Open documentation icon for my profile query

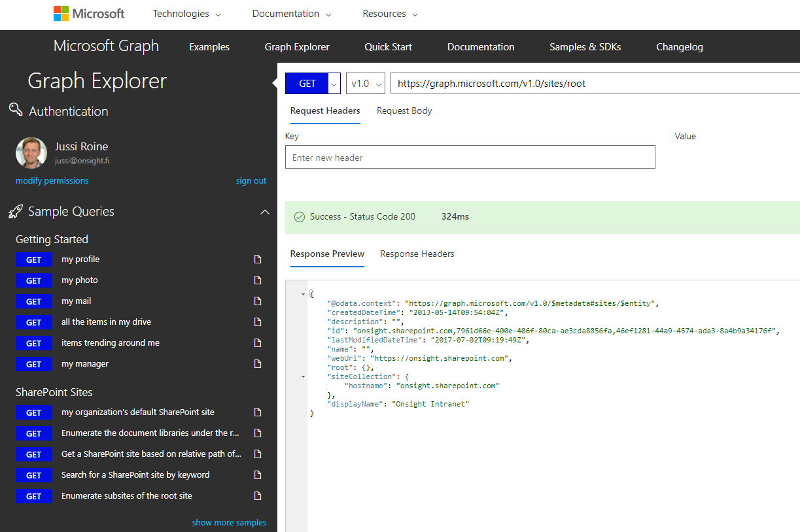[x=258, y=259]
